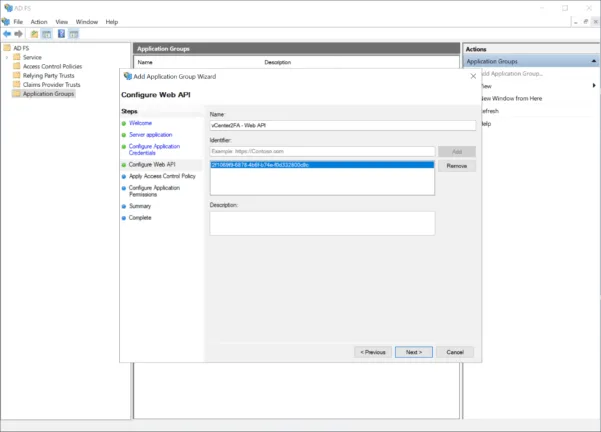Click the Name field containing vCenter2FA - Web API

tap(343, 125)
